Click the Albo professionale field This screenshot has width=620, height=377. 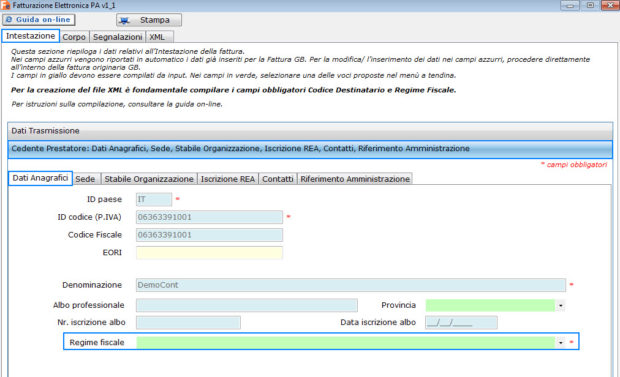click(247, 305)
